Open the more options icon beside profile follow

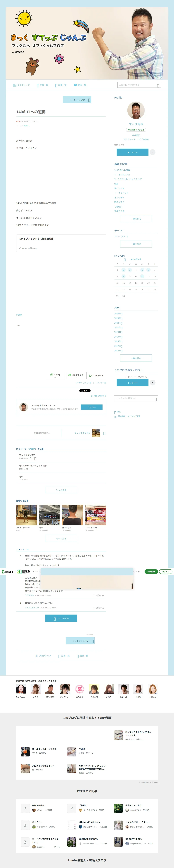(152, 152)
